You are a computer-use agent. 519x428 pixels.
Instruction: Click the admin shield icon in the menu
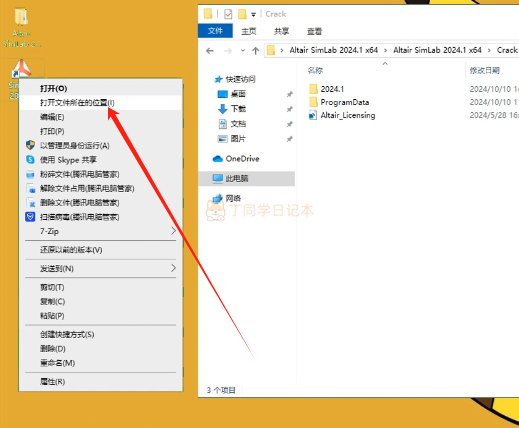30,145
